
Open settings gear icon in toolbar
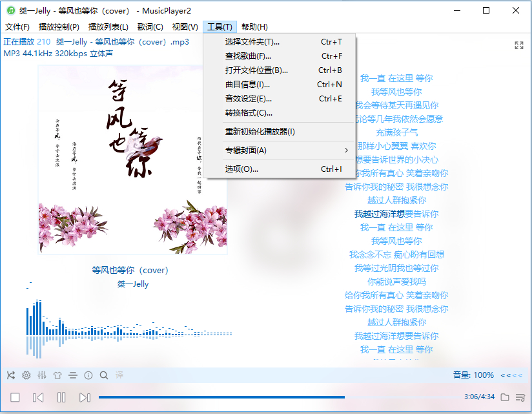tap(26, 375)
